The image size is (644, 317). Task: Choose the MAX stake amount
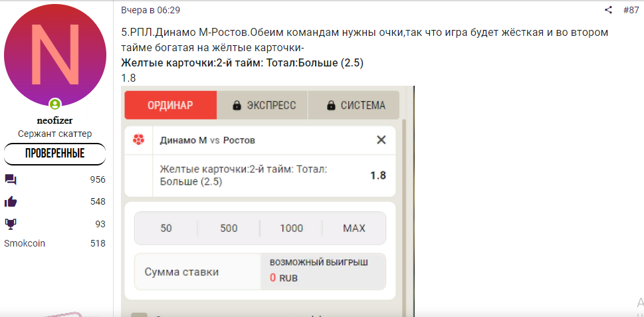click(x=354, y=229)
